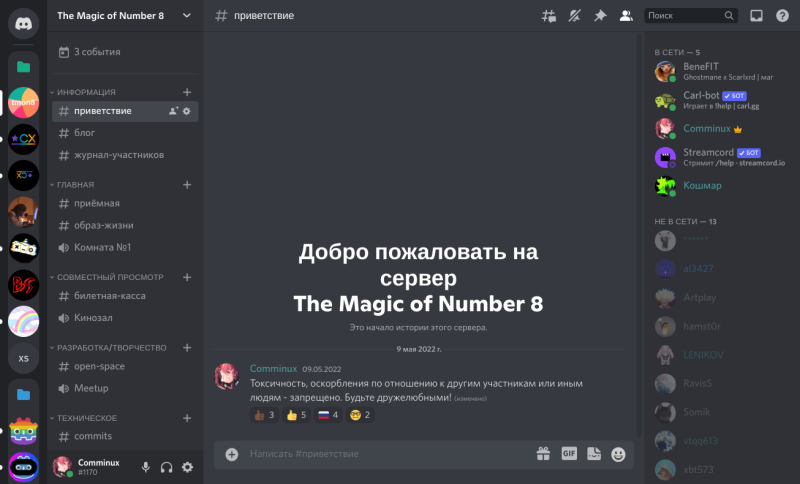
Task: Open the GIF picker
Action: click(569, 453)
